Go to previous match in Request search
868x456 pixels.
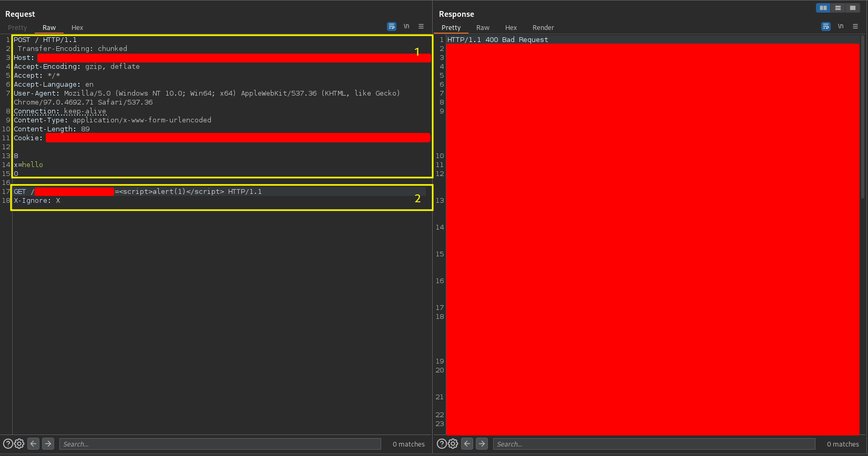(x=34, y=444)
